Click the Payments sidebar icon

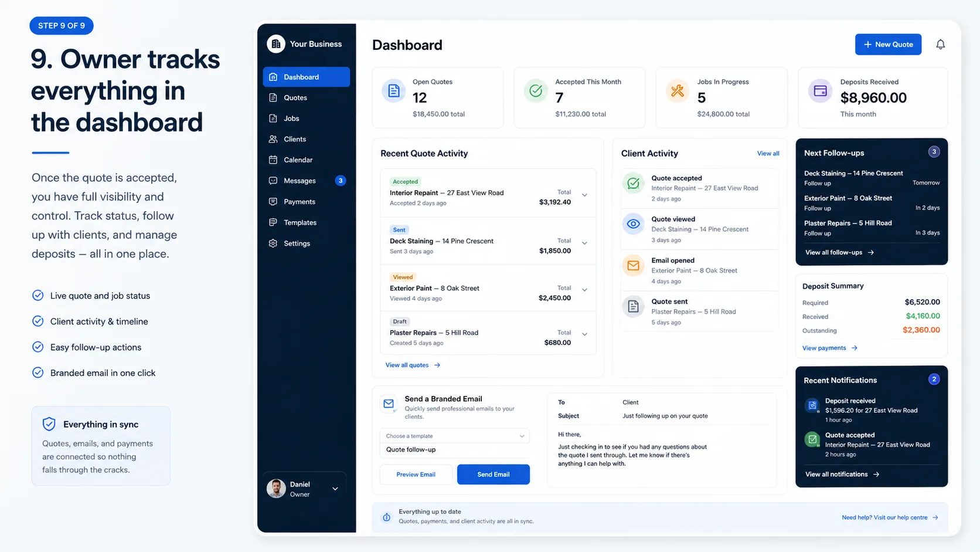273,202
